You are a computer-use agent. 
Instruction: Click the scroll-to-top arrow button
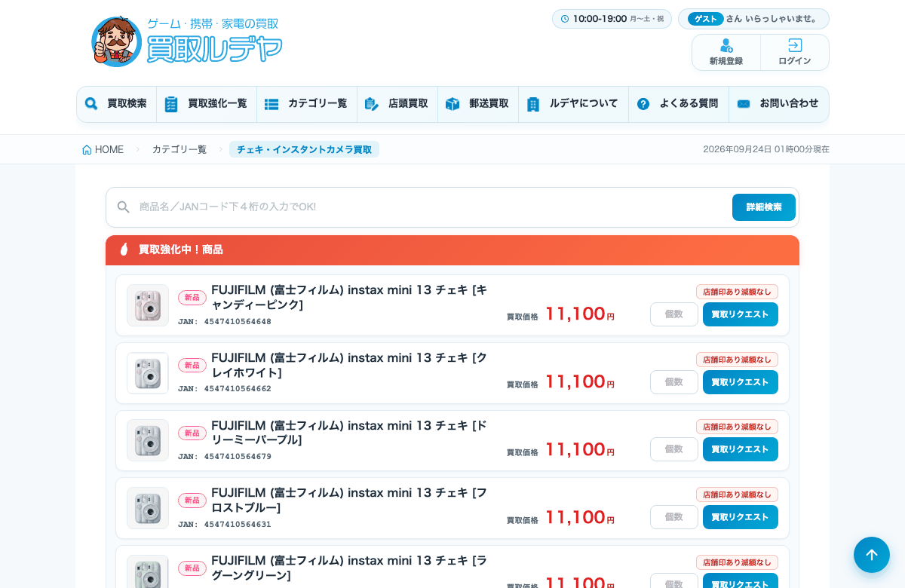(872, 555)
